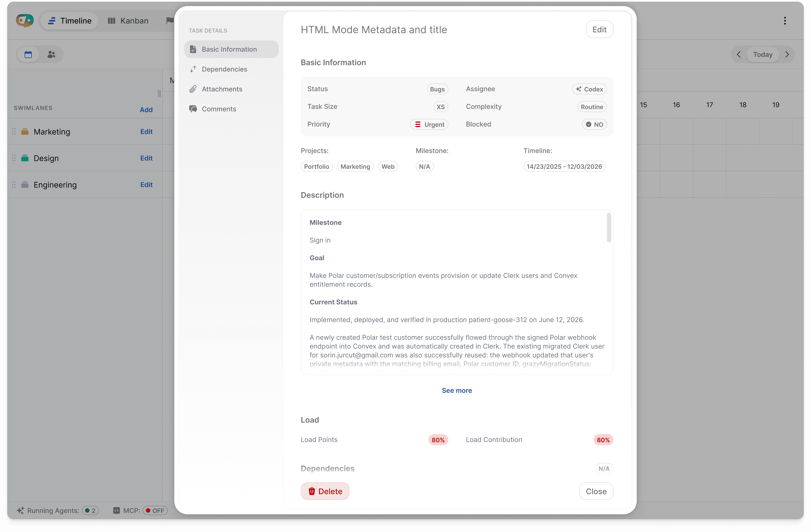Click the MCP icon in status bar
The height and width of the screenshot is (532, 811).
(x=116, y=510)
